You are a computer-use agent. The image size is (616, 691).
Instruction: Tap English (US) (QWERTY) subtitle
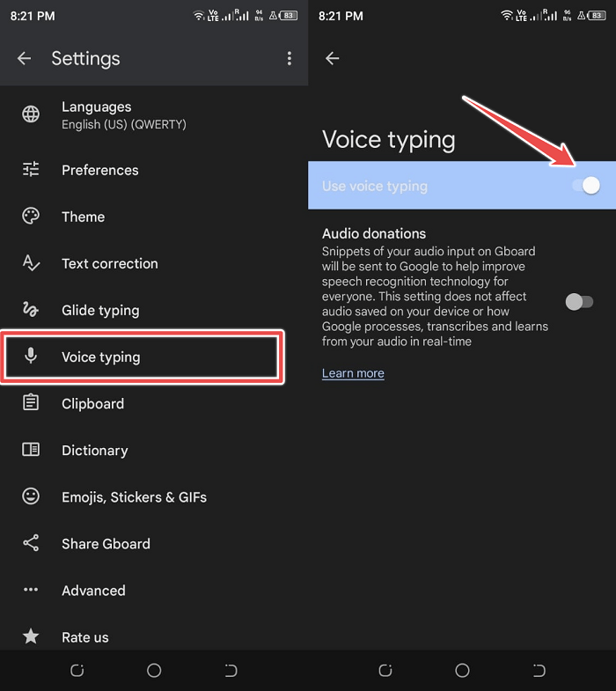pos(124,125)
